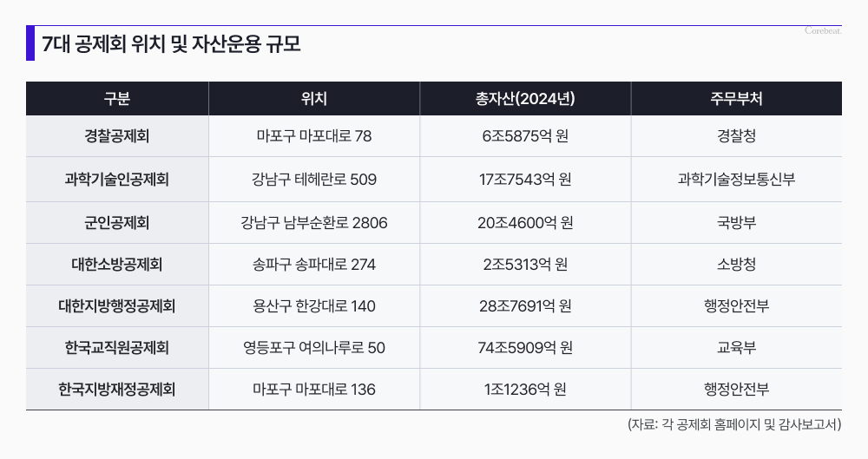Select the asset value '20조4600억 원'

click(525, 223)
